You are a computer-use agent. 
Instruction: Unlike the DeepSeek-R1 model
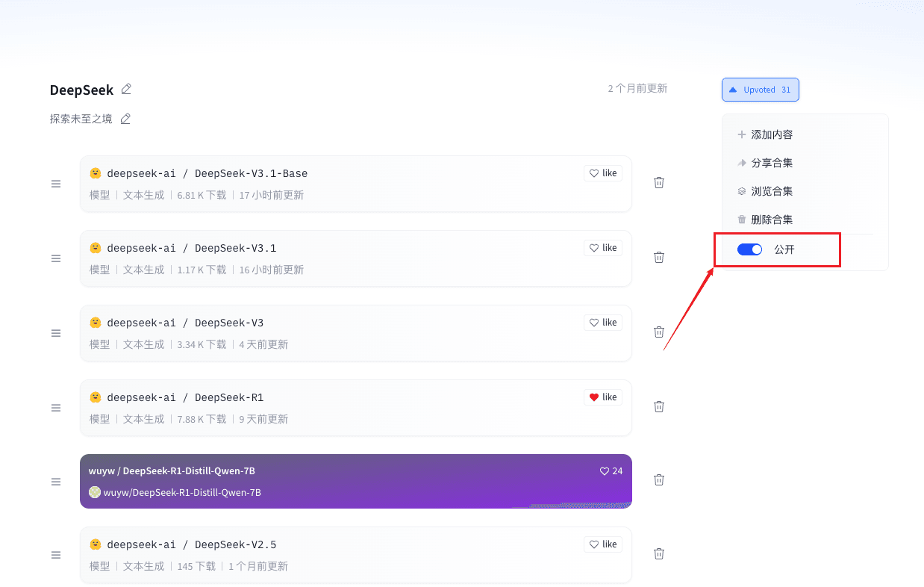603,397
